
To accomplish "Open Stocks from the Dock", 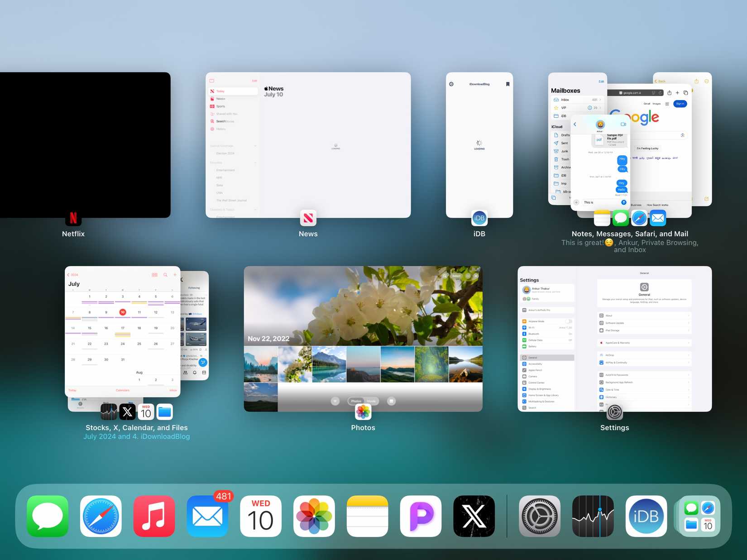I will pos(593,516).
